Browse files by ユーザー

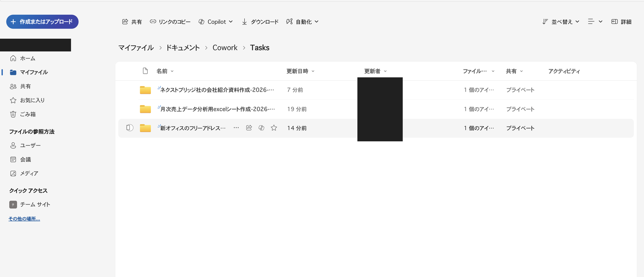25,145
